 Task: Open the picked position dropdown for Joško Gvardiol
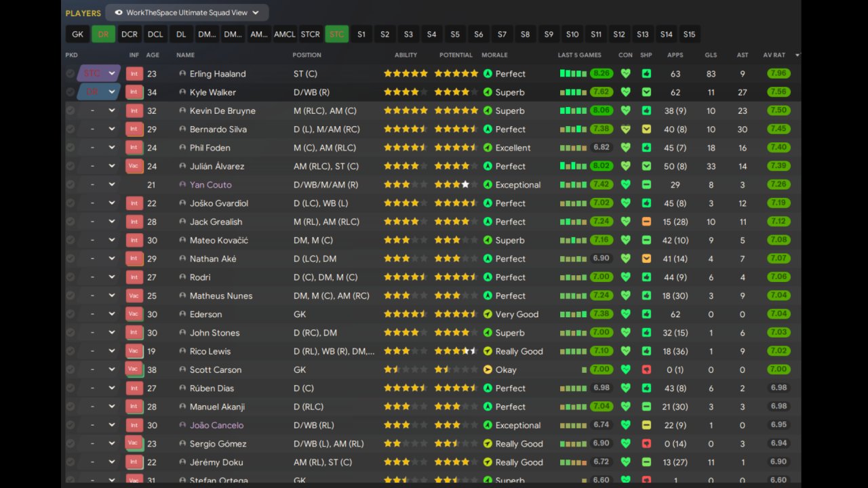tap(99, 203)
